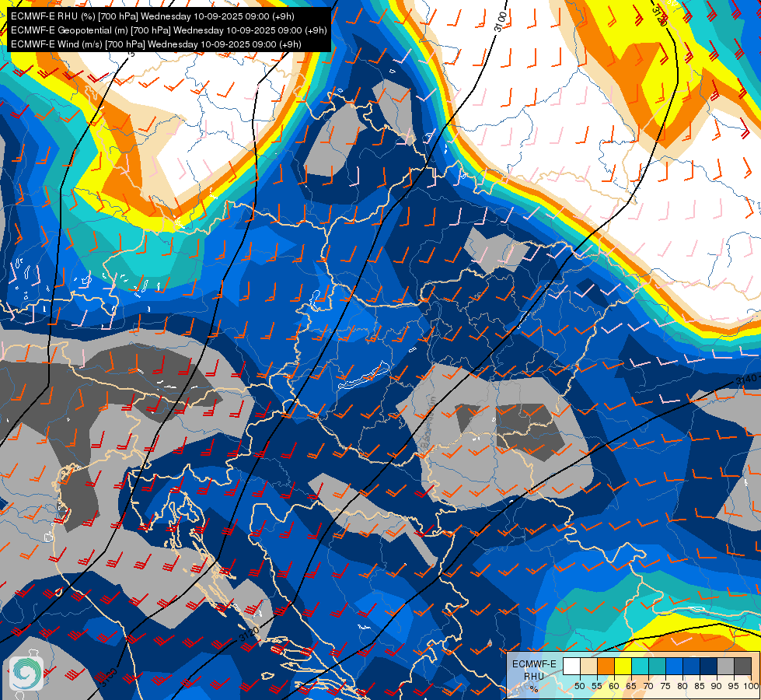Click the '65' legend tick label

point(631,686)
